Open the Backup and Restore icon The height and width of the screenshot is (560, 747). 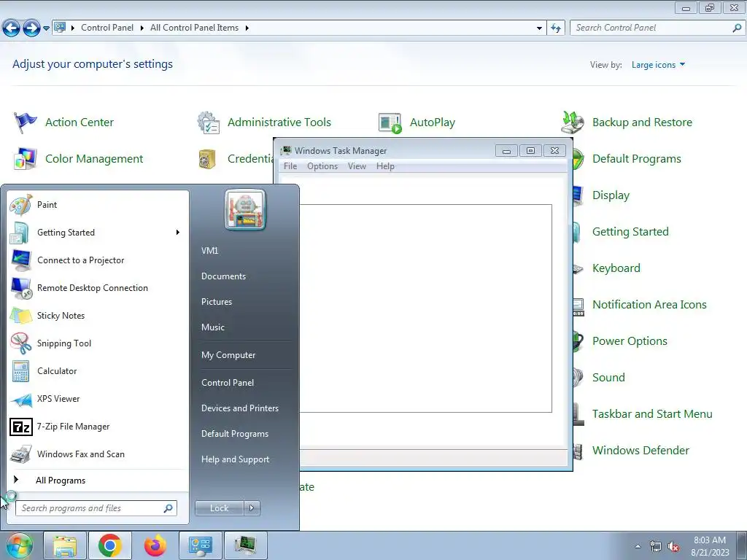572,122
